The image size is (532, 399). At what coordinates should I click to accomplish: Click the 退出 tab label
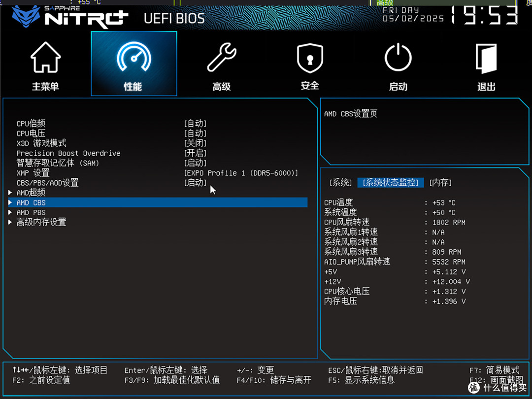pyautogui.click(x=486, y=87)
